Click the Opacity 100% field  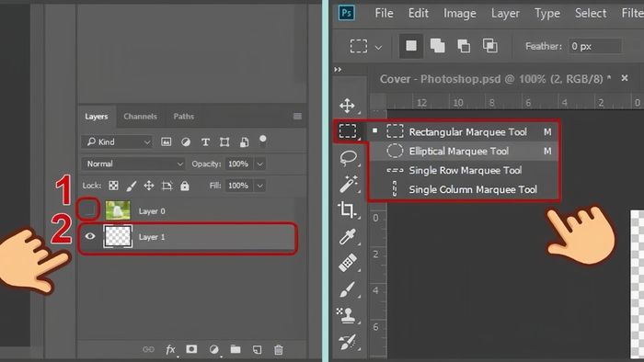[x=238, y=164]
